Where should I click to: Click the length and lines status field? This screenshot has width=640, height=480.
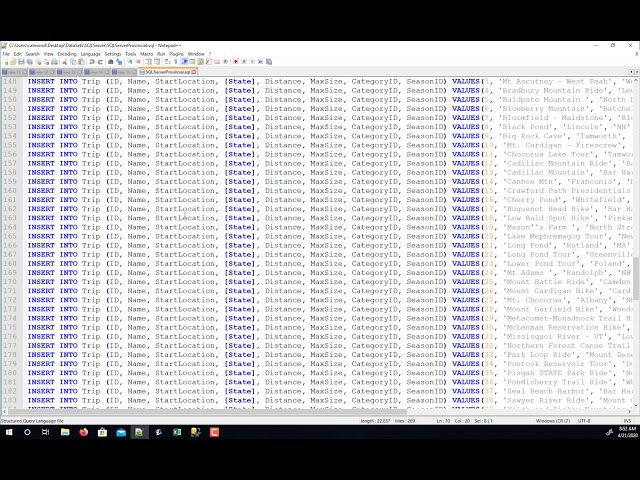tap(388, 421)
